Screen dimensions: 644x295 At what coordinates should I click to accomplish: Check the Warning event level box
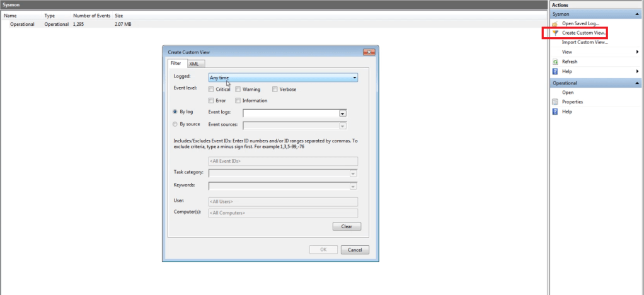[238, 90]
